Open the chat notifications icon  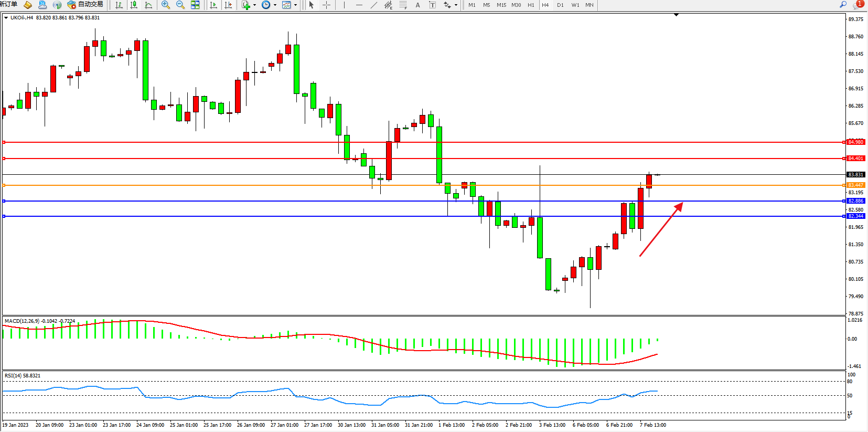(858, 4)
